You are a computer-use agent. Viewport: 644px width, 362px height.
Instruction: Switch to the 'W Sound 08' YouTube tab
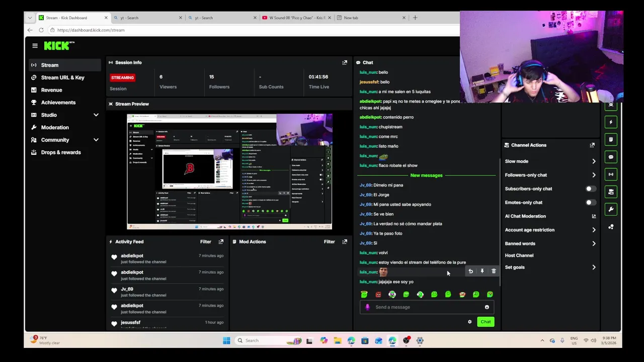click(297, 18)
